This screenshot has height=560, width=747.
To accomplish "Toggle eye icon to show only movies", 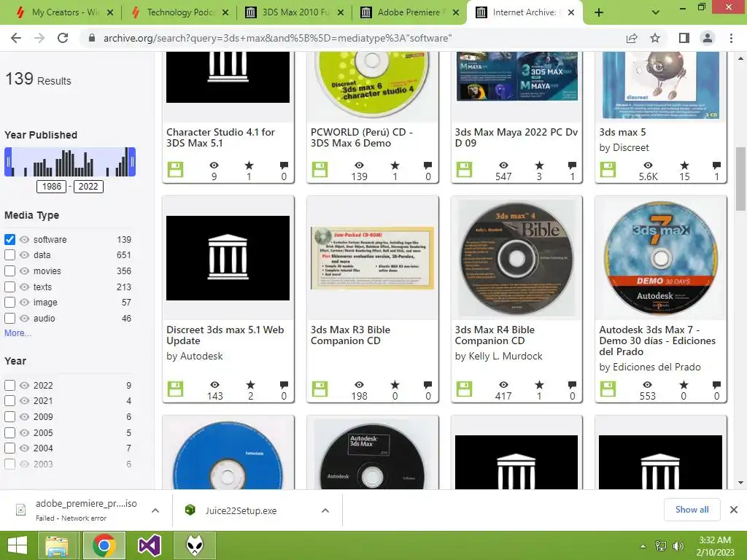I will 24,271.
